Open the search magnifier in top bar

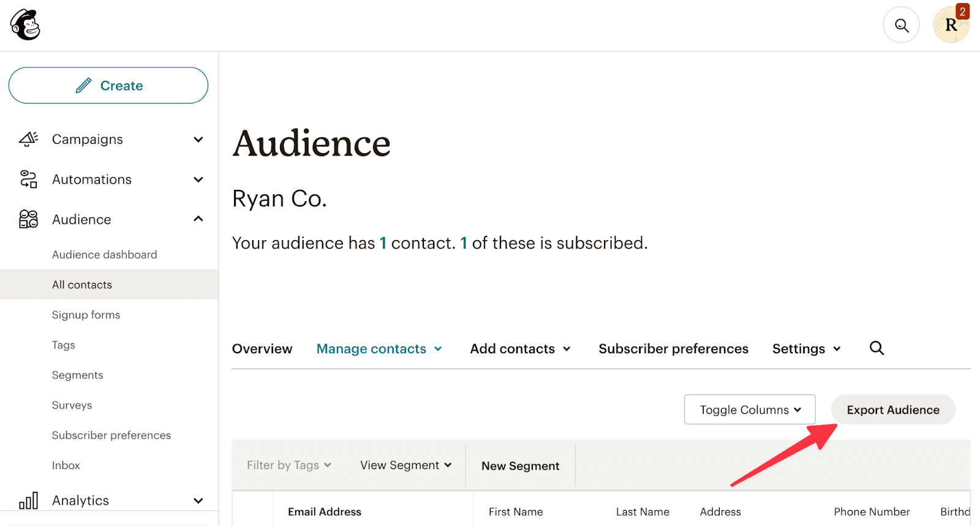point(901,25)
